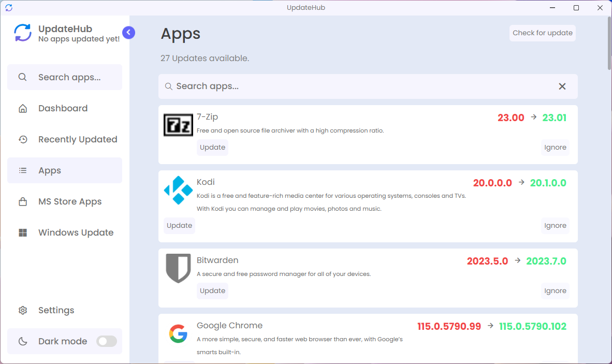This screenshot has height=364, width=612.
Task: Click the Dashboard home icon
Action: click(x=23, y=108)
